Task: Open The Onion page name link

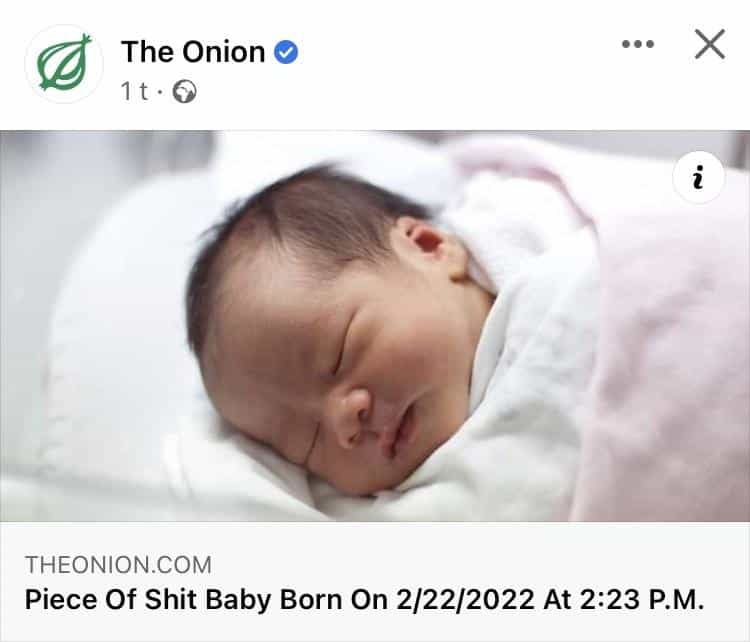Action: click(x=192, y=52)
